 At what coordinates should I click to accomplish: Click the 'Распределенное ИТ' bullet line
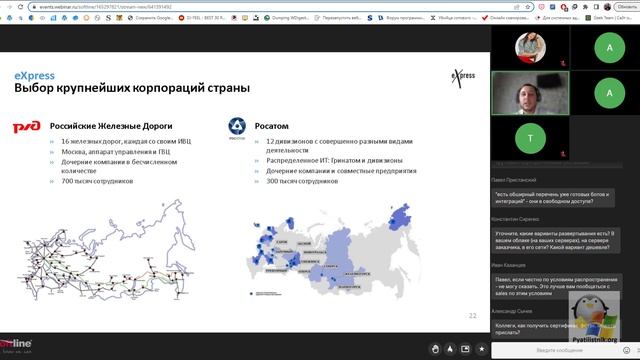[334, 160]
